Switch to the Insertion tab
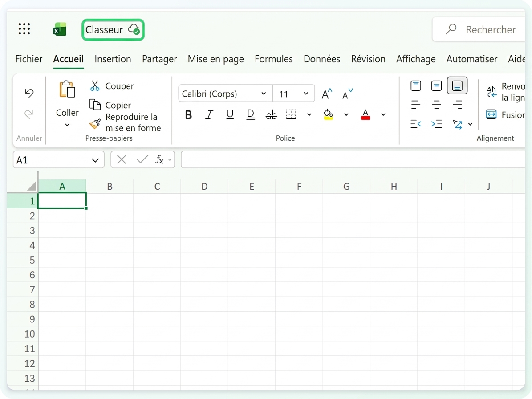 click(113, 59)
